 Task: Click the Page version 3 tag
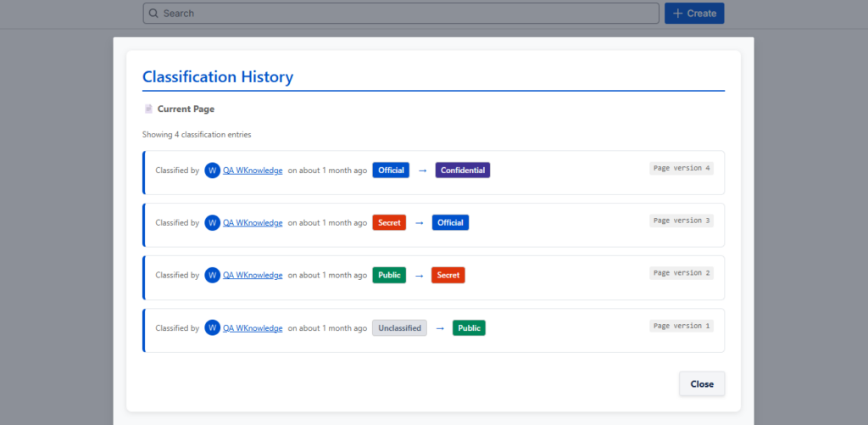pos(682,221)
